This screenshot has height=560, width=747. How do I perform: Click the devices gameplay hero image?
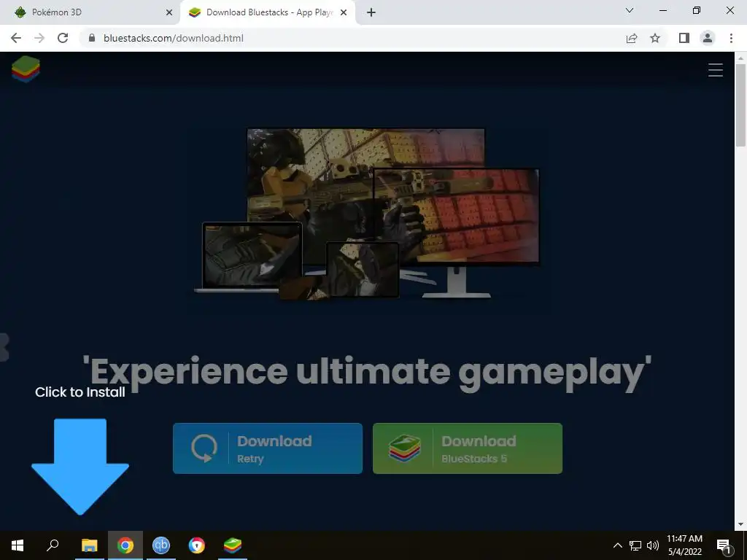[367, 214]
